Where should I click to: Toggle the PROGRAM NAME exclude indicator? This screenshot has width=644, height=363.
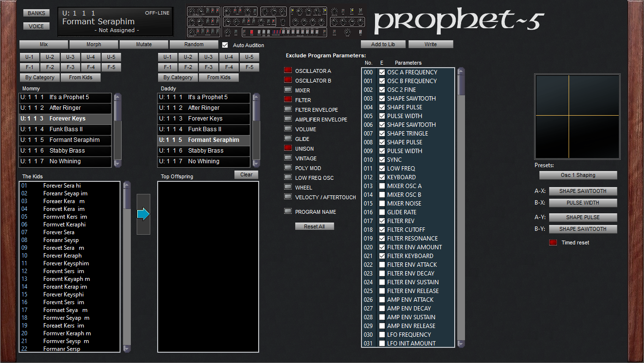click(x=288, y=212)
